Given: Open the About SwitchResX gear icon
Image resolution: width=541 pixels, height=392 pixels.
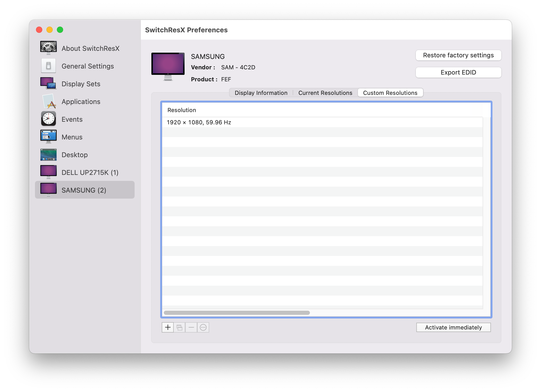Looking at the screenshot, I should pos(49,48).
